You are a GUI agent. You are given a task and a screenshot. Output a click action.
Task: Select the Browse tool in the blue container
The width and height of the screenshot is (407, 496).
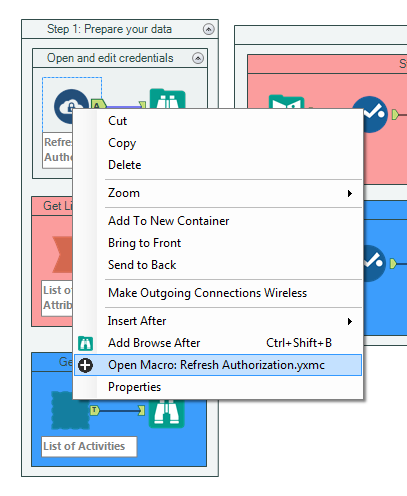click(166, 413)
